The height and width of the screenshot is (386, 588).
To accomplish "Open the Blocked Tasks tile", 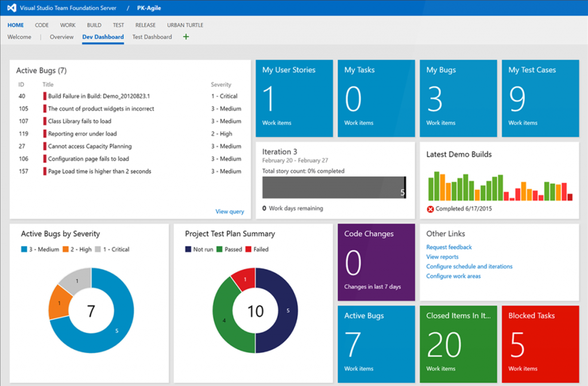I will tap(540, 344).
